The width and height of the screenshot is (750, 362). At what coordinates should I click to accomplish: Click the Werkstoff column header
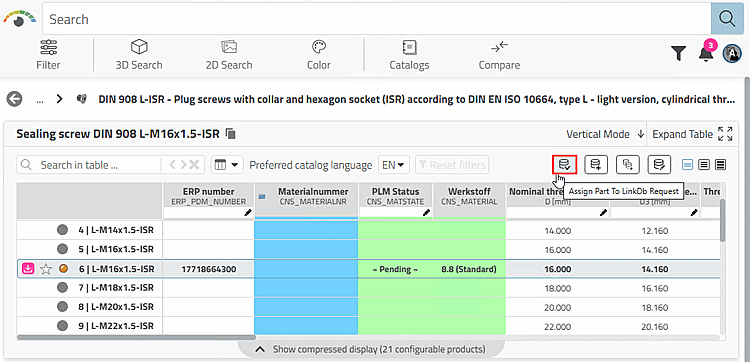tap(469, 196)
